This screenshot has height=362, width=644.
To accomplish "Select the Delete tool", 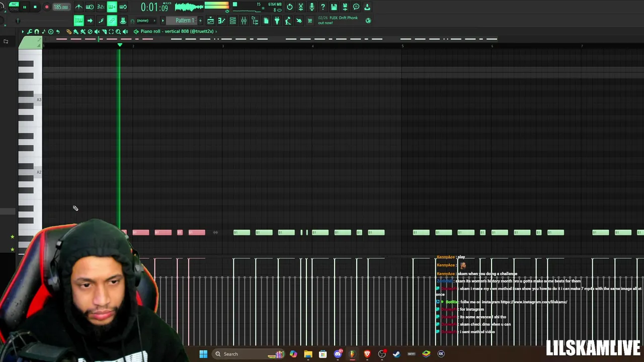I will click(x=90, y=32).
